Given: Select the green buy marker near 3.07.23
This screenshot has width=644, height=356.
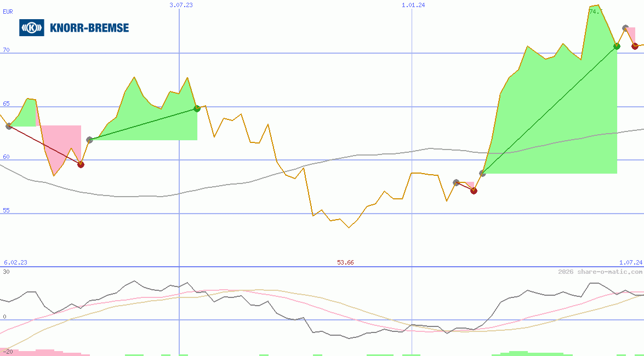Looking at the screenshot, I should coord(196,108).
